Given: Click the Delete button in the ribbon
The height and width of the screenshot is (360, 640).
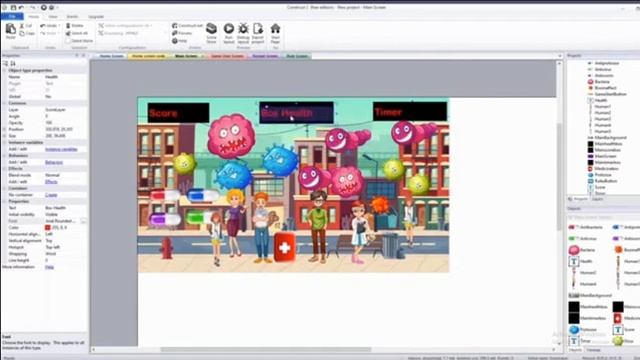Looking at the screenshot, I should 75,26.
